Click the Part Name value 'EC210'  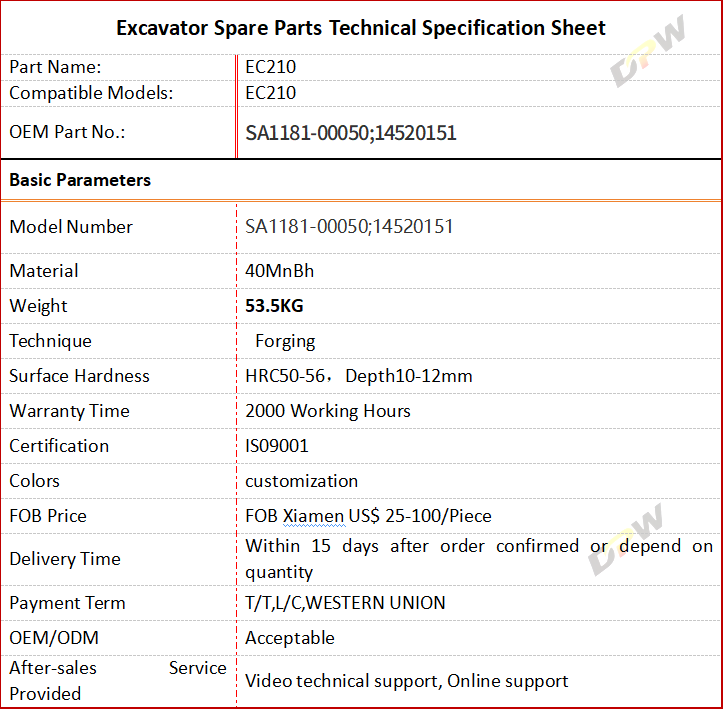pos(270,67)
